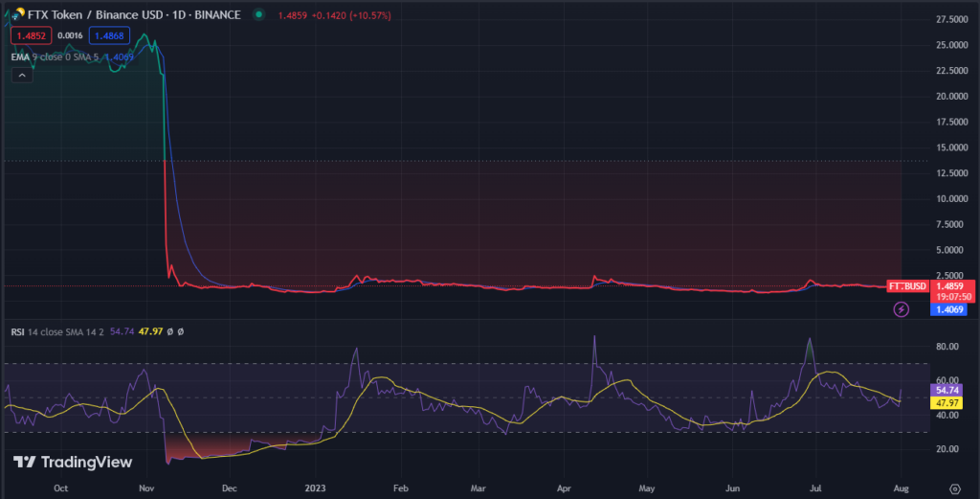The height and width of the screenshot is (499, 980).
Task: Click Nov on the time axis
Action: click(x=146, y=488)
